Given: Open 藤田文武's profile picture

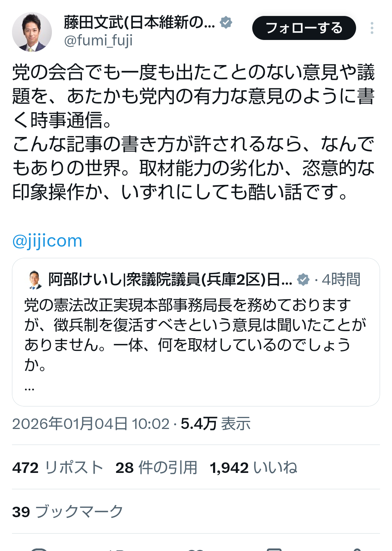Looking at the screenshot, I should [x=32, y=32].
